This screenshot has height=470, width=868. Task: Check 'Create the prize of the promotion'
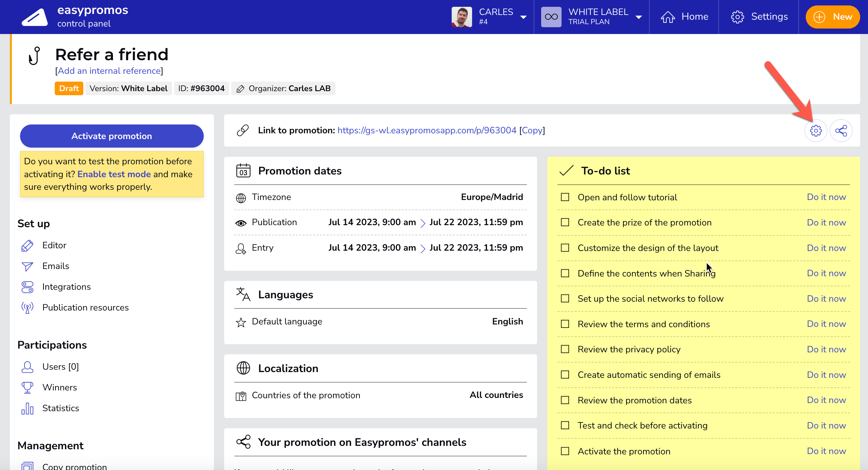[x=565, y=222]
